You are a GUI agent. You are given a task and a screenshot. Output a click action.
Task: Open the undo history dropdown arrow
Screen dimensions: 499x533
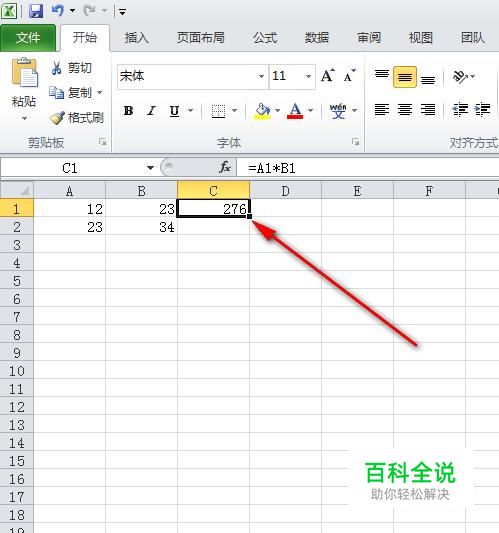[x=72, y=11]
